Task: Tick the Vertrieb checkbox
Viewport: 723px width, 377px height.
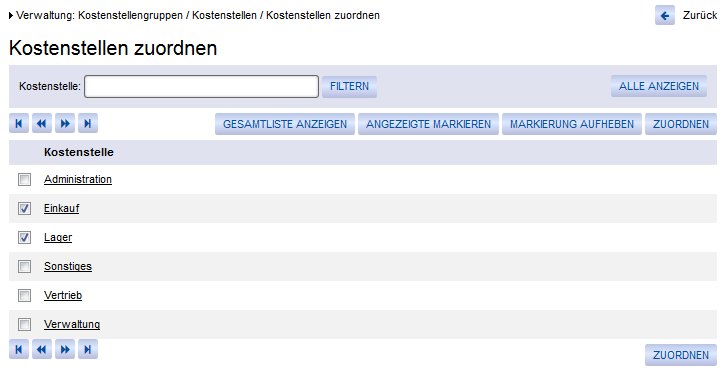Action: pyautogui.click(x=24, y=295)
